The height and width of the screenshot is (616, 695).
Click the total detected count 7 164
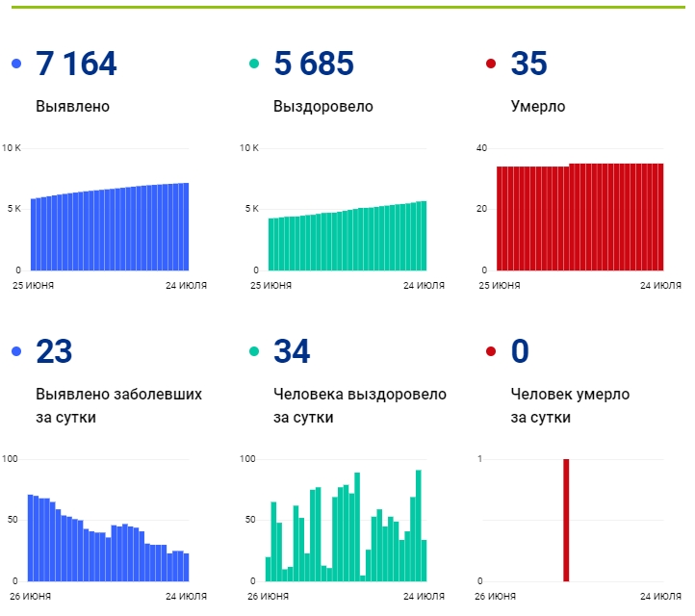click(76, 64)
